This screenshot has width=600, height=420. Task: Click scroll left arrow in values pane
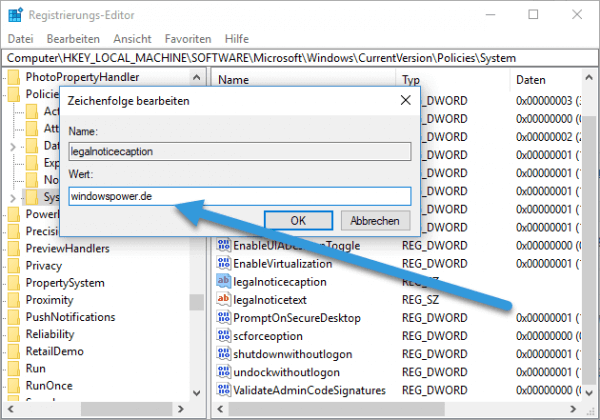(x=220, y=409)
